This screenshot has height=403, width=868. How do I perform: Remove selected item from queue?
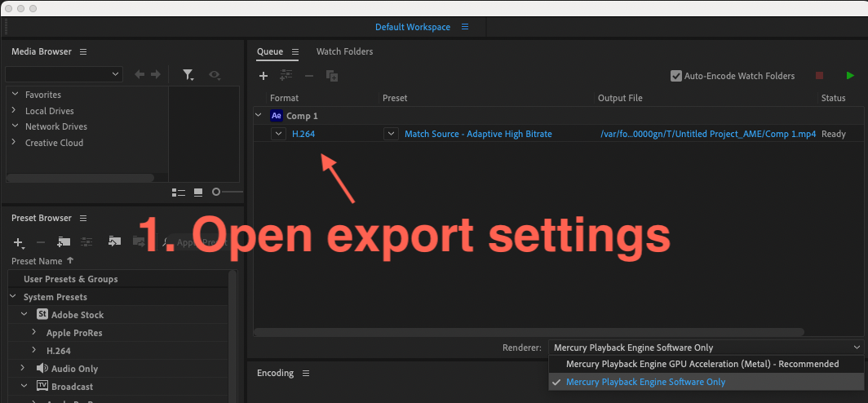(x=309, y=76)
